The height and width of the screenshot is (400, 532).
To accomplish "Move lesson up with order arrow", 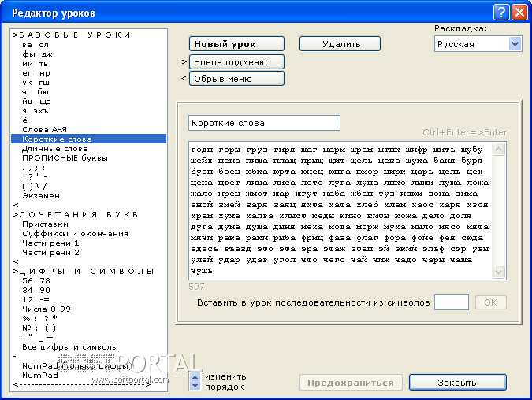I will point(195,377).
